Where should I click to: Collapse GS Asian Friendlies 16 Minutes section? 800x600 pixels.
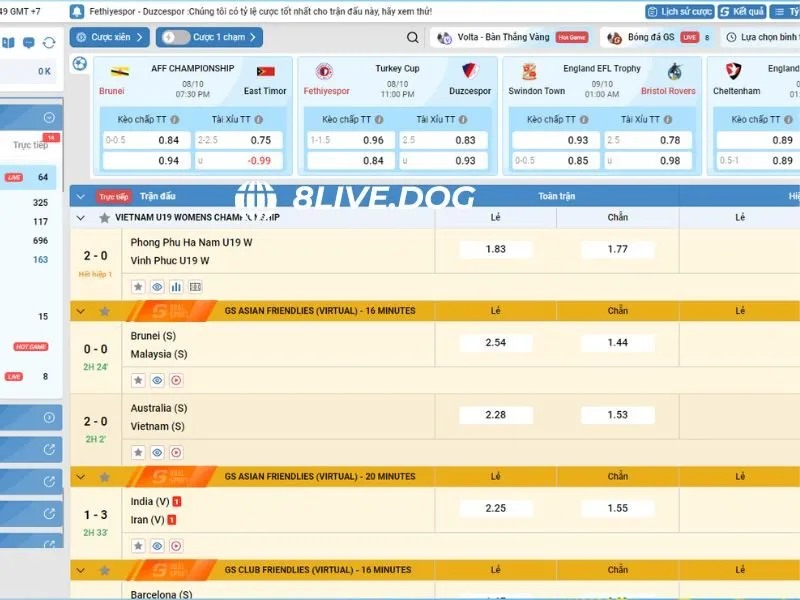(81, 311)
